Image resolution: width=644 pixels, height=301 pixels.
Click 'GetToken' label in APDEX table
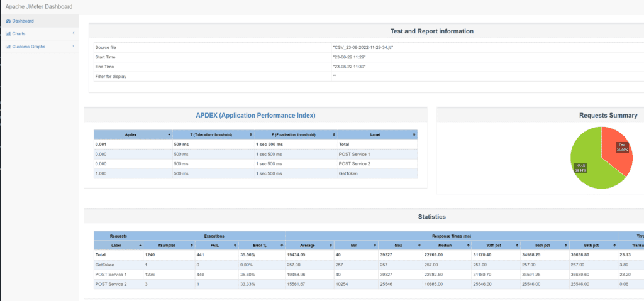pos(347,173)
